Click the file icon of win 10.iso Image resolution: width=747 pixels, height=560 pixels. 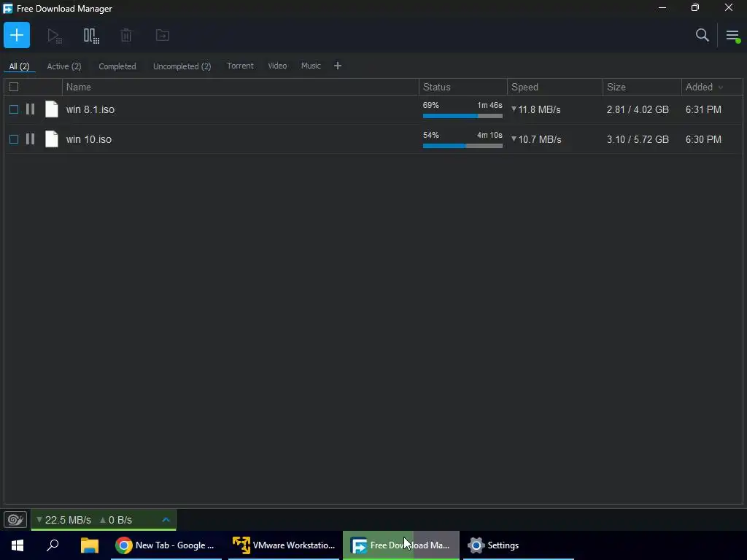coord(52,139)
